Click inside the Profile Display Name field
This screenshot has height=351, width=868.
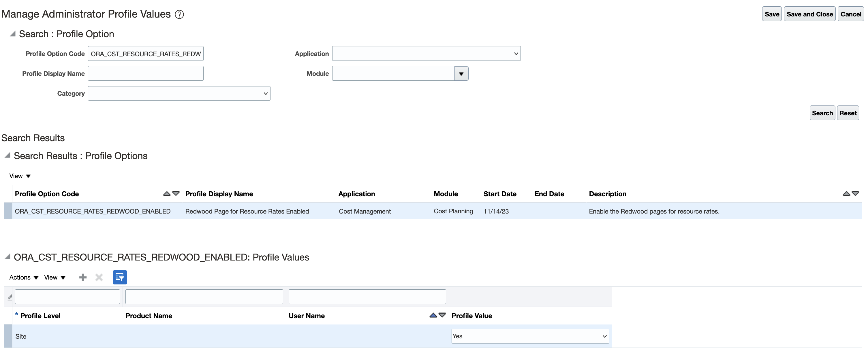pyautogui.click(x=146, y=73)
